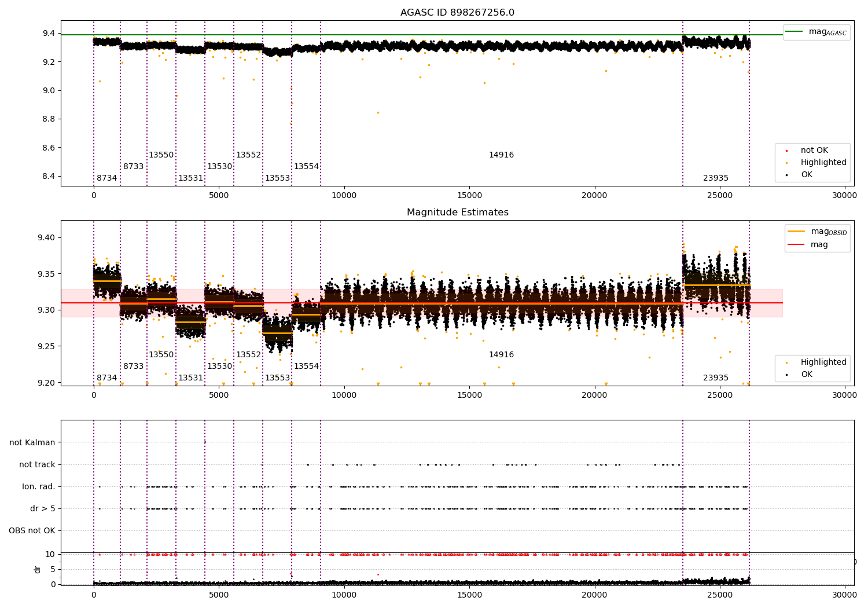Click the 9.25 y-axis tick label
The height and width of the screenshot is (608, 868).
[x=47, y=347]
